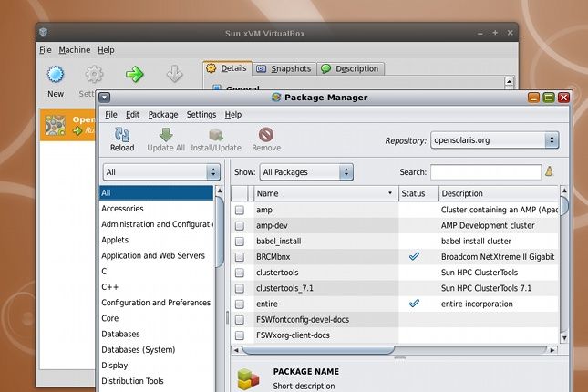This screenshot has width=588, height=392.
Task: Open the Show All Packages dropdown
Action: pyautogui.click(x=306, y=172)
